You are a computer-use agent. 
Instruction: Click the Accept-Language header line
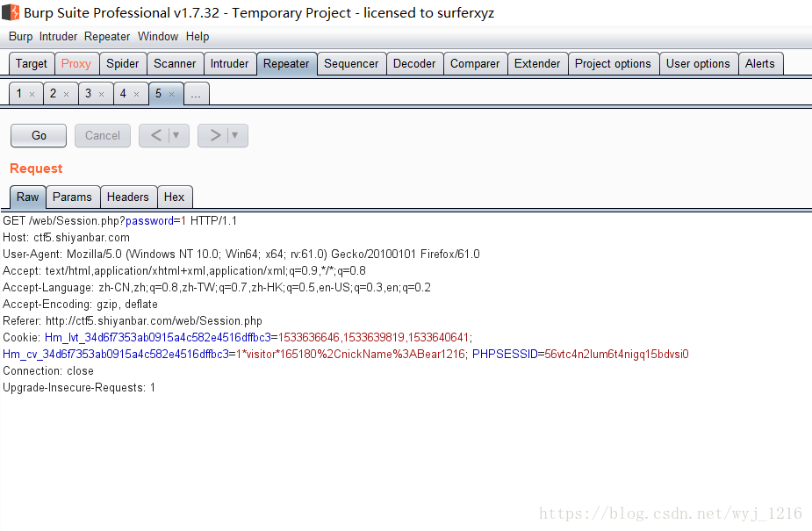tap(217, 287)
